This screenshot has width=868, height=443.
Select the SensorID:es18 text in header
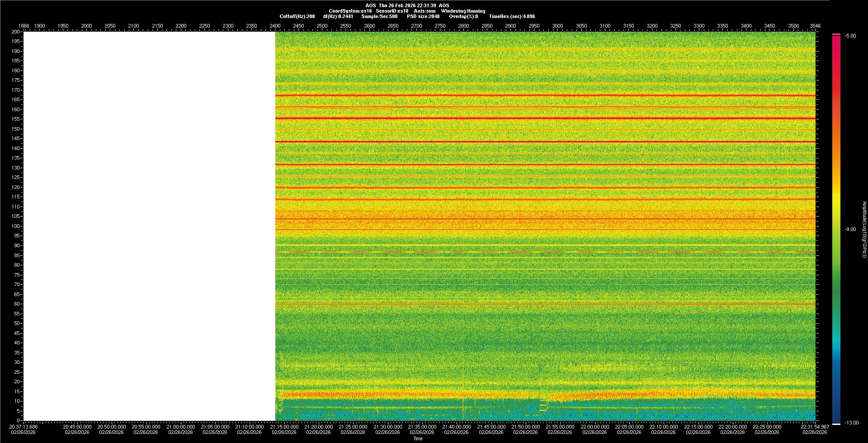pos(392,11)
